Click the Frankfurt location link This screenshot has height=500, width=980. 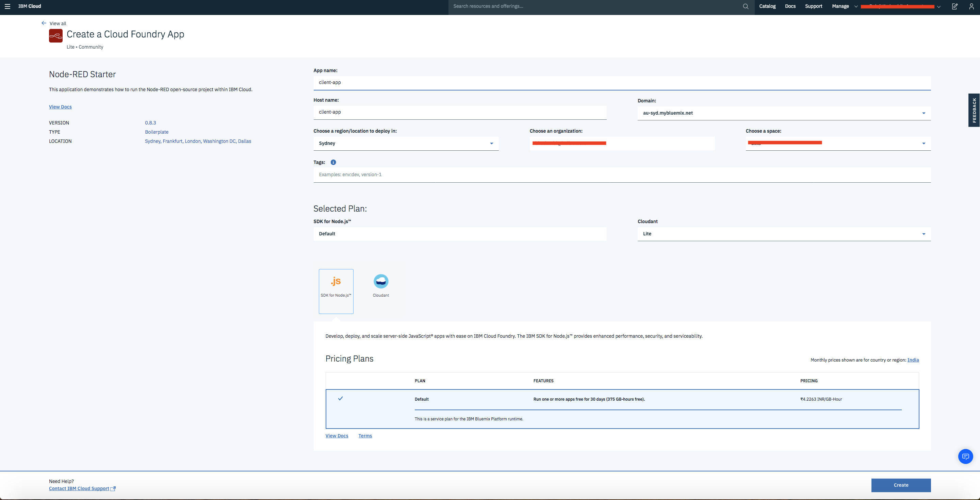[172, 141]
